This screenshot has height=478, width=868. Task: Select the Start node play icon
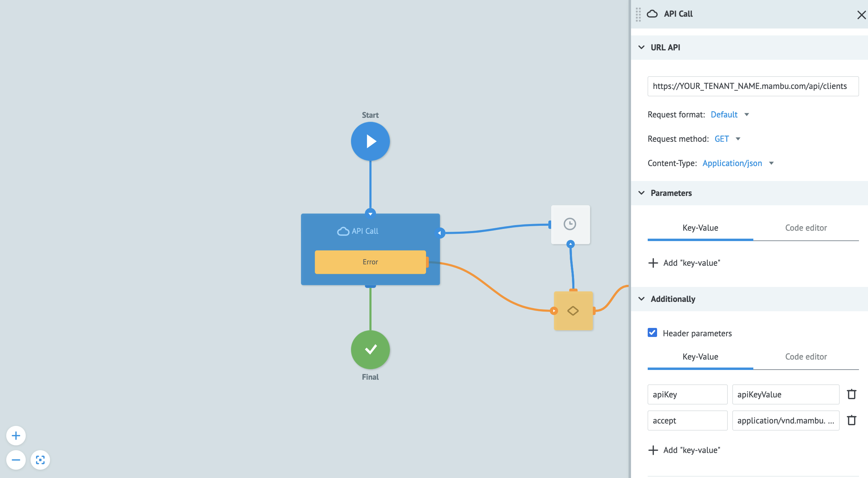[370, 141]
